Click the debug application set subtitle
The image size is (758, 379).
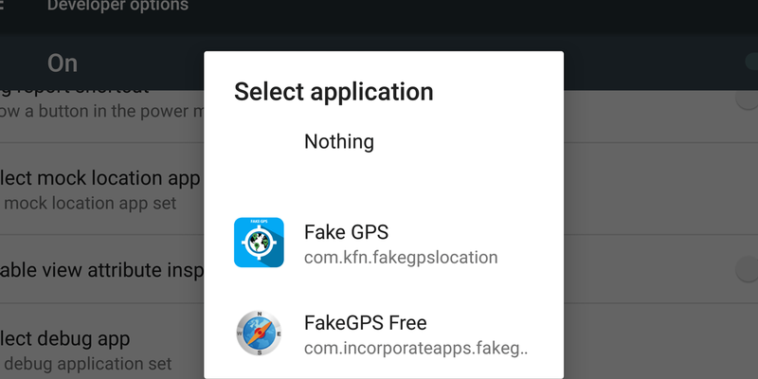(x=87, y=363)
